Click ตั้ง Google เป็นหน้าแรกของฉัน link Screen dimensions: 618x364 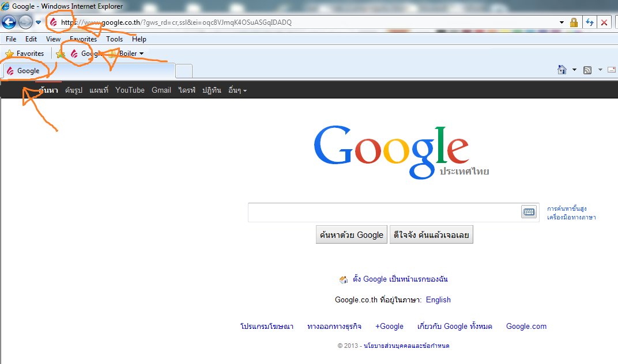tap(400, 279)
